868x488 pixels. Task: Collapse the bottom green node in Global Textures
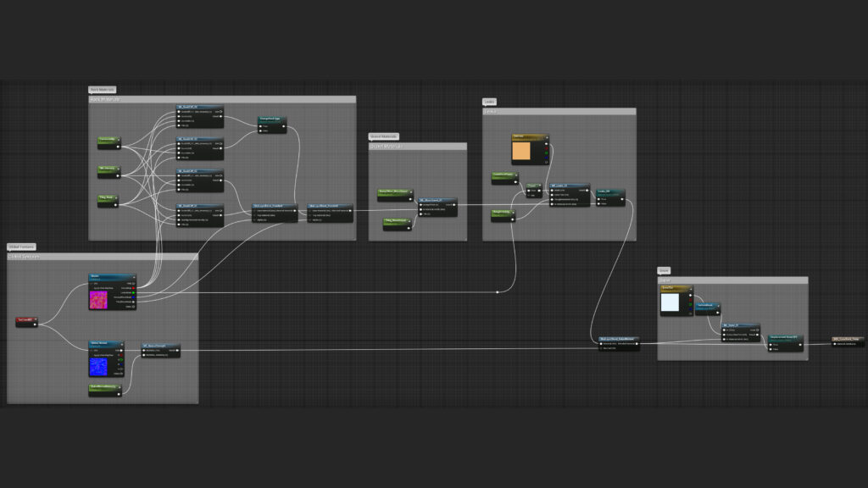coord(119,387)
